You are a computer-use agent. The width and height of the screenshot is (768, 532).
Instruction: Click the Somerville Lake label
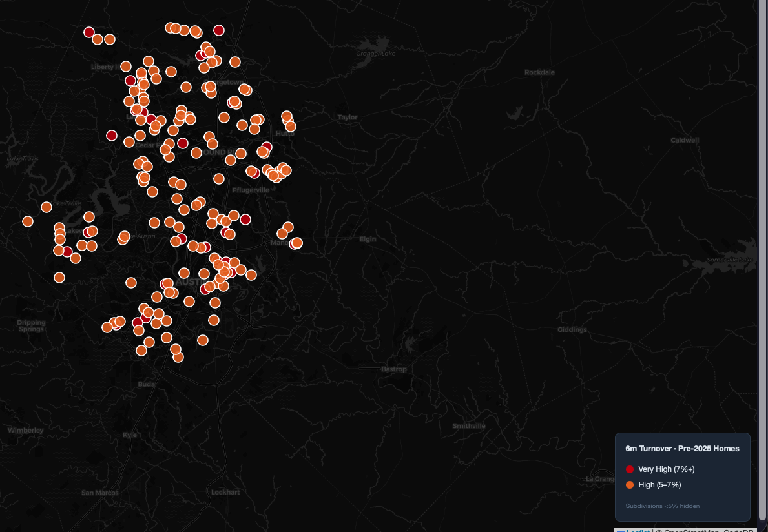coord(730,260)
